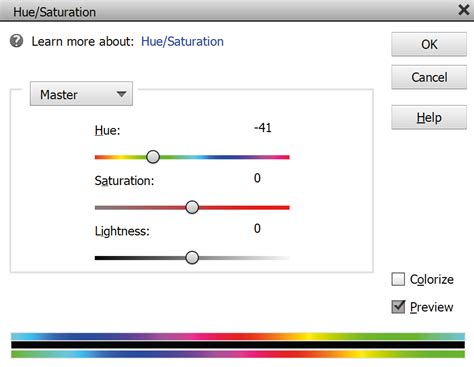
Task: Uncheck the Preview checkbox
Action: tap(398, 307)
